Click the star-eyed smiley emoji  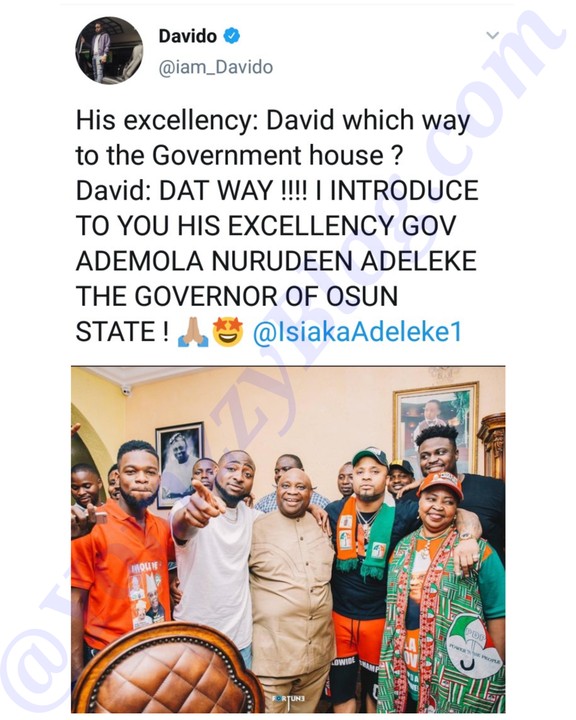(228, 332)
